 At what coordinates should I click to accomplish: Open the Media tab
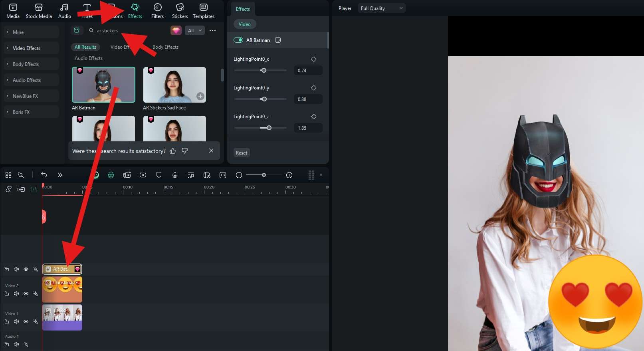[x=13, y=11]
